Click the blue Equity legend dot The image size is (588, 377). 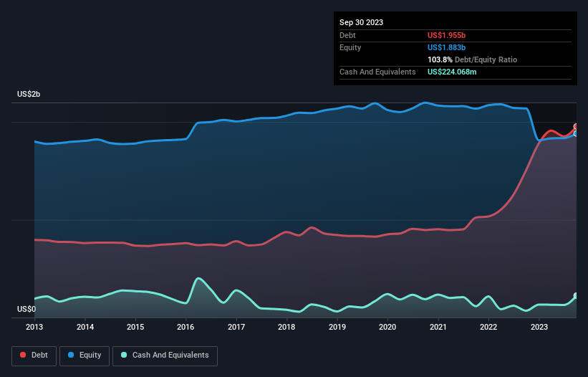pyautogui.click(x=71, y=355)
